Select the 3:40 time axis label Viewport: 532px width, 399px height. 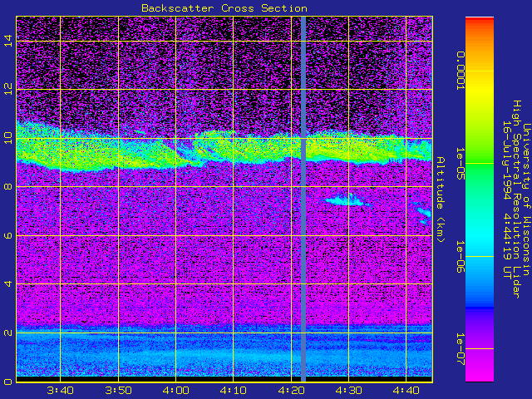(60, 391)
